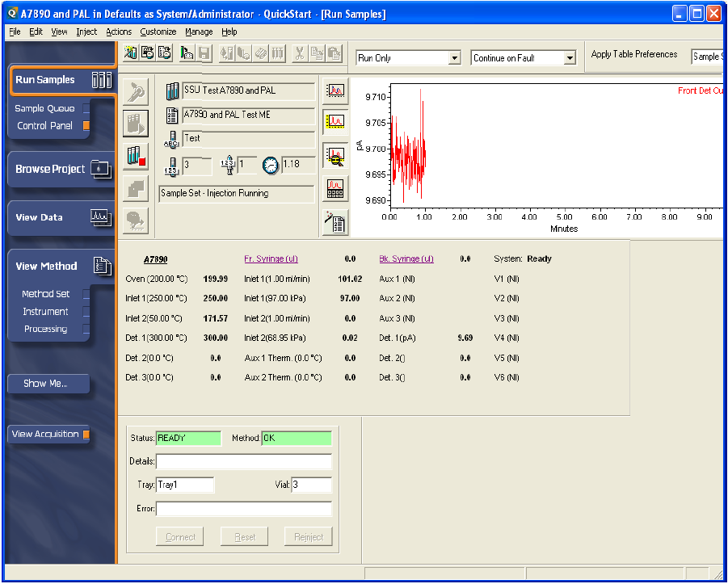
Task: Open the View Data section
Action: pyautogui.click(x=61, y=217)
